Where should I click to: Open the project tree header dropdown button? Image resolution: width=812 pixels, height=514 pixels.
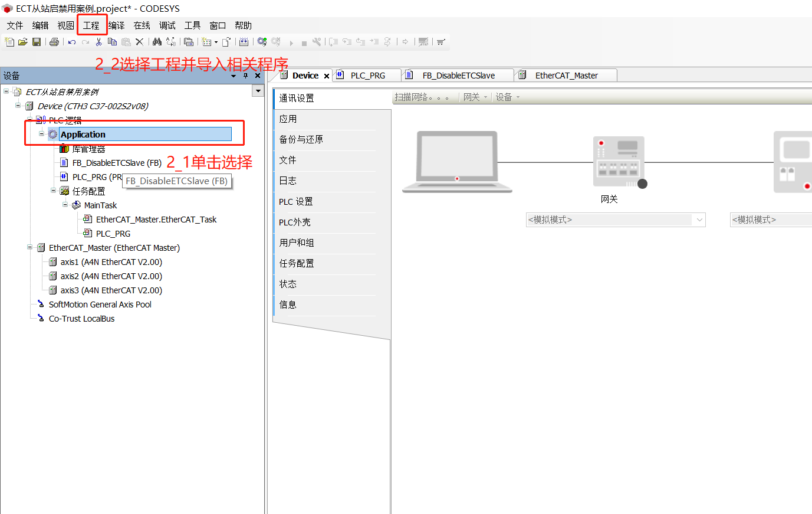click(258, 91)
